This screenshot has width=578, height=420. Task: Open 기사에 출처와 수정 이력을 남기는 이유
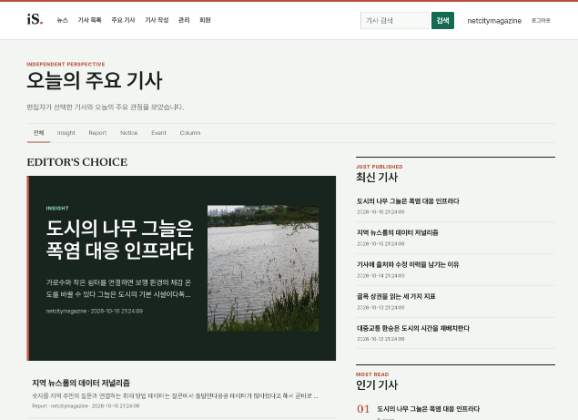coord(408,264)
